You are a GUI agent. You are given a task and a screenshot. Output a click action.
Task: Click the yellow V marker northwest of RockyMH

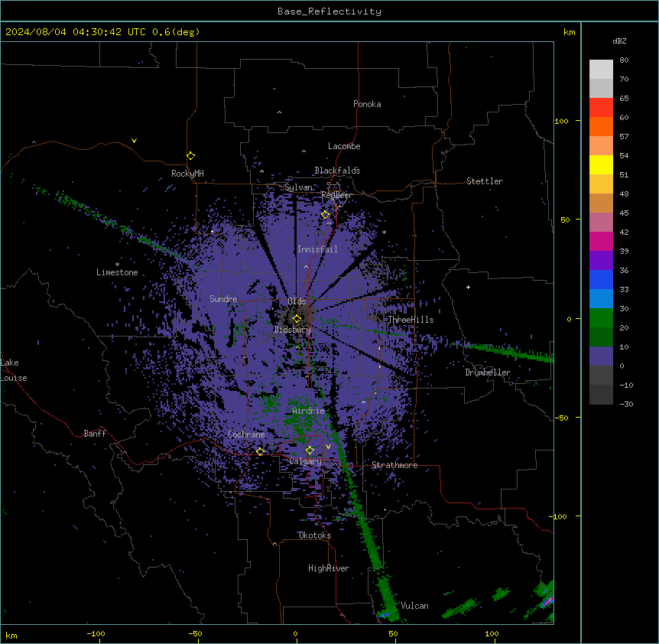(x=134, y=141)
